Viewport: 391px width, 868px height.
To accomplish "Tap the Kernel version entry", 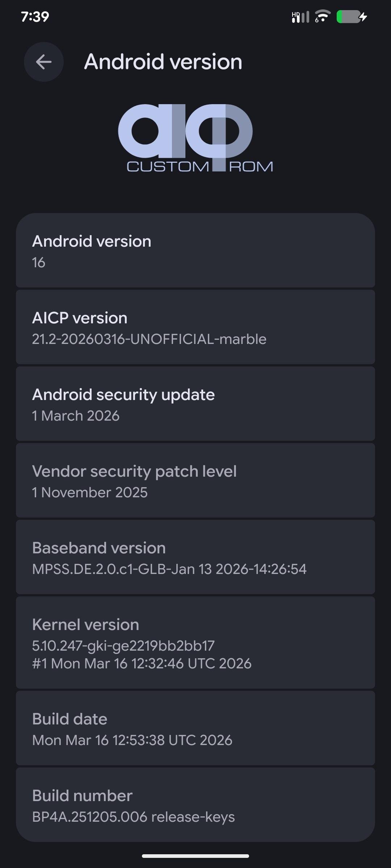I will [195, 643].
